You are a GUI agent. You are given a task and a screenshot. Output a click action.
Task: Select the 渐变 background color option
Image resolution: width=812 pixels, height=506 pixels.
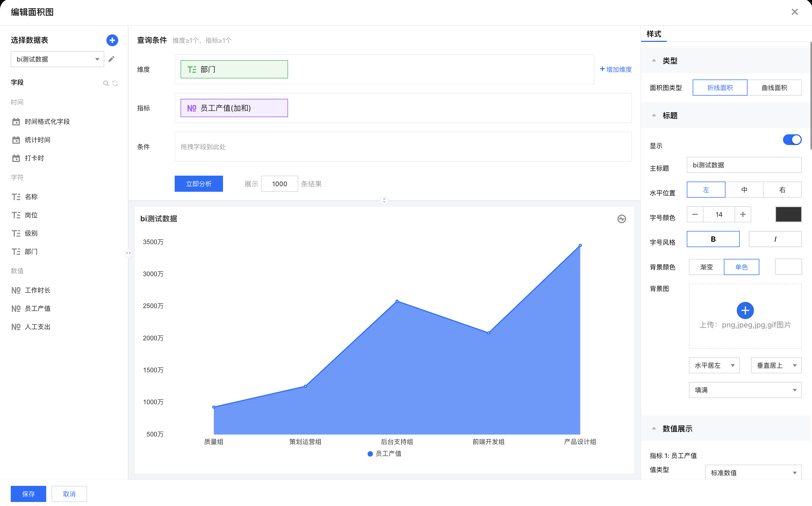pyautogui.click(x=706, y=267)
